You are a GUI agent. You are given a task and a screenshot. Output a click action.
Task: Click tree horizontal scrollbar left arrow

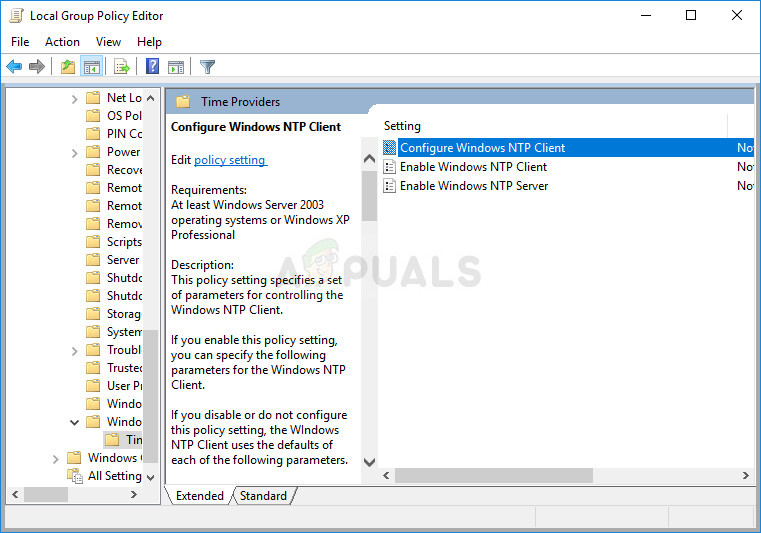coord(15,495)
